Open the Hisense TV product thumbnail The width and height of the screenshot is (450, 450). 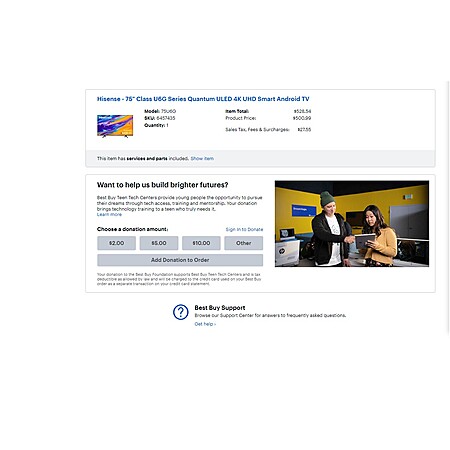[115, 126]
